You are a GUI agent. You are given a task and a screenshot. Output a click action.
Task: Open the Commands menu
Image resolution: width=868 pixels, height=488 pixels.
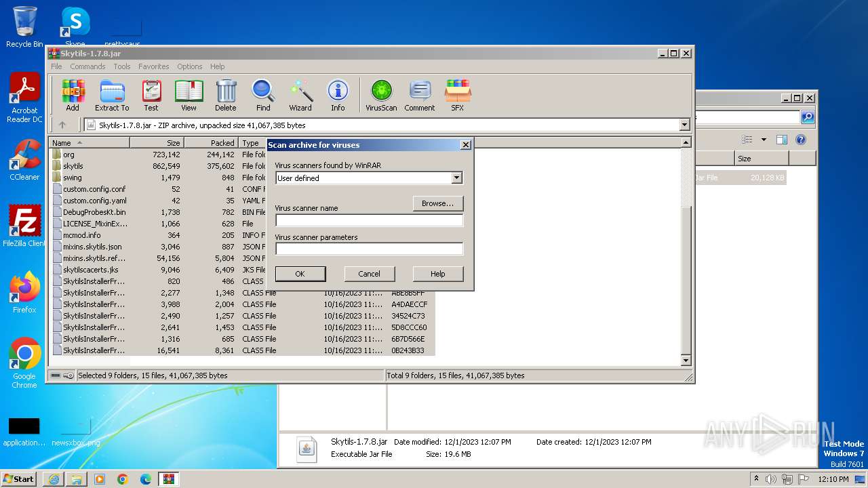pos(87,66)
